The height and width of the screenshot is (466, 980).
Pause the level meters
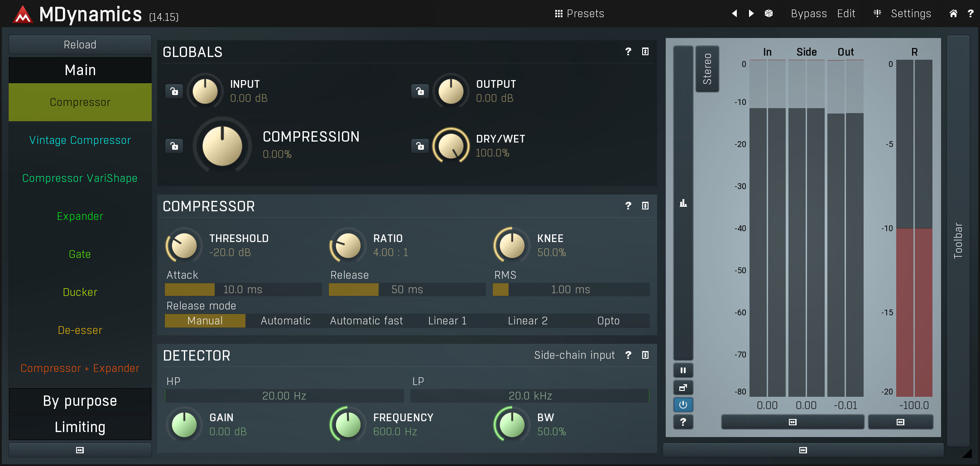(x=683, y=370)
